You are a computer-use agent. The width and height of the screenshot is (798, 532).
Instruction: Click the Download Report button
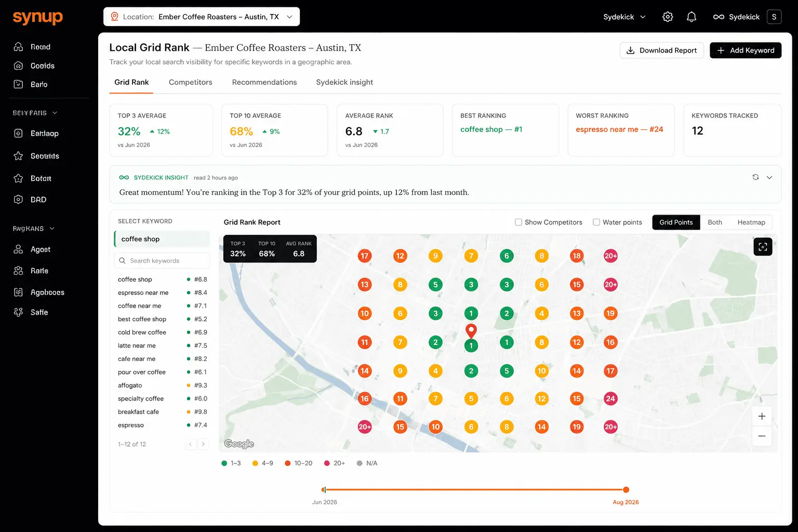click(662, 50)
